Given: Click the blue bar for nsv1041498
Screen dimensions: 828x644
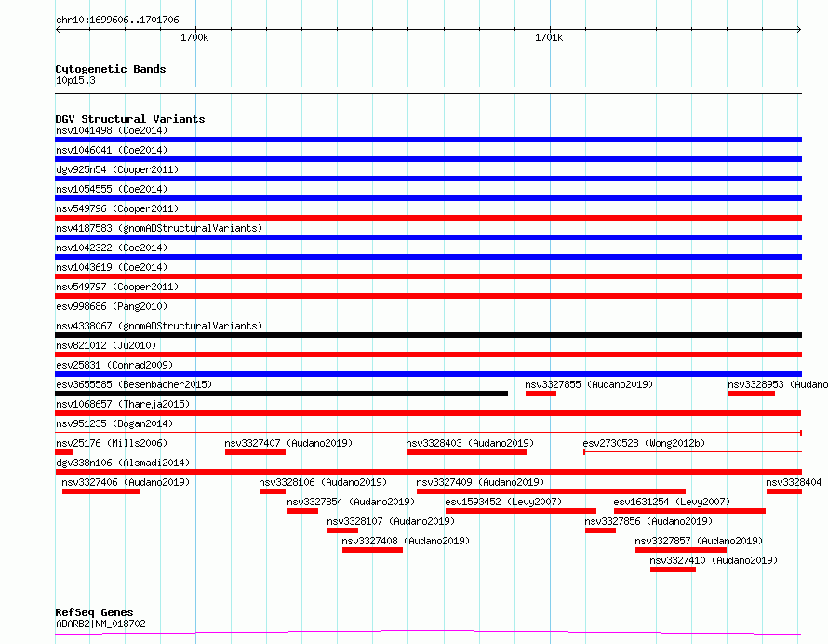Looking at the screenshot, I should tap(428, 140).
